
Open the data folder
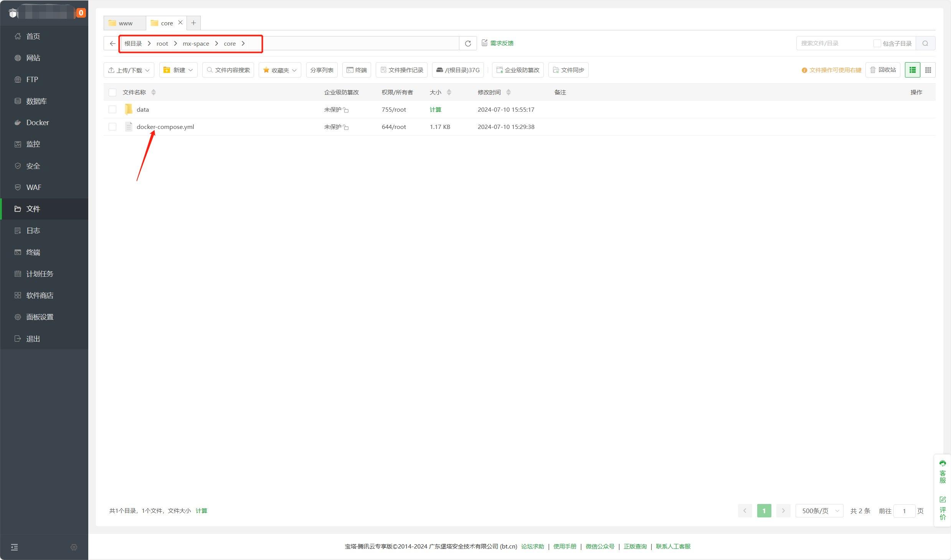click(x=143, y=109)
